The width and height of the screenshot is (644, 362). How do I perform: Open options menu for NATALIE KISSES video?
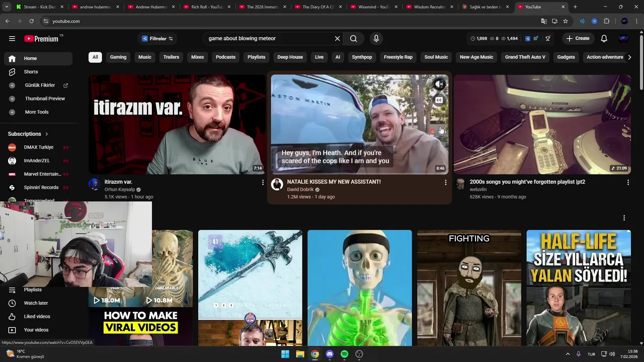click(x=445, y=183)
